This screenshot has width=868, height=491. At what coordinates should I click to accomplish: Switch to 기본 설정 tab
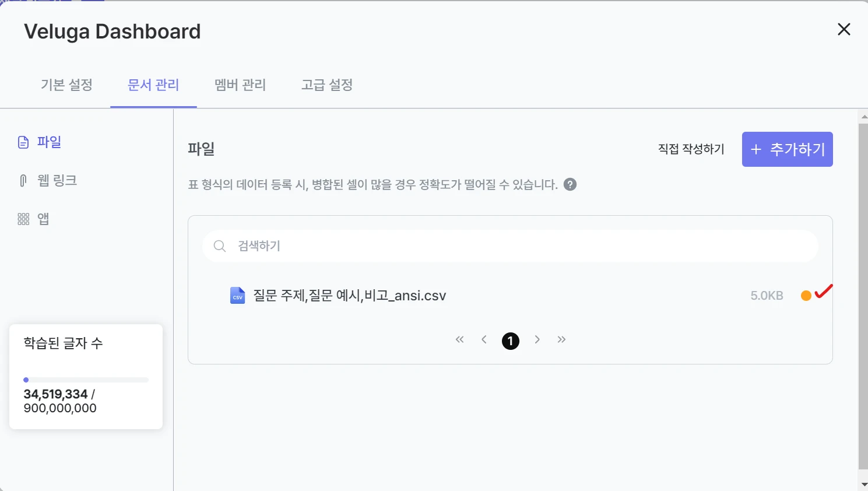tap(66, 85)
